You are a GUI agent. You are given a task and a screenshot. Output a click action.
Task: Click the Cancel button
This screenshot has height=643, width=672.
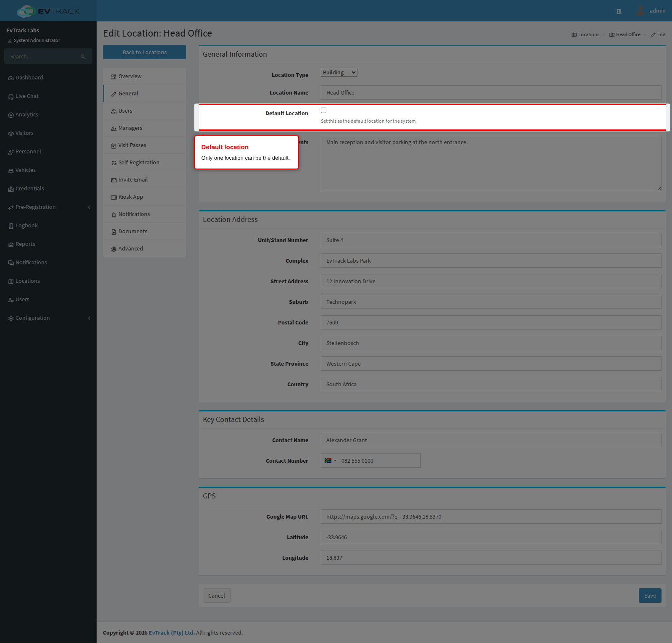pyautogui.click(x=216, y=596)
